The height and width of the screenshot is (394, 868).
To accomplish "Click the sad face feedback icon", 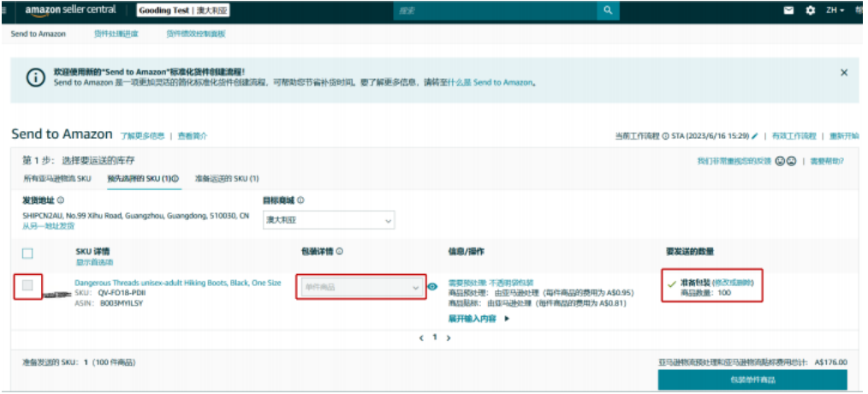I will [791, 161].
